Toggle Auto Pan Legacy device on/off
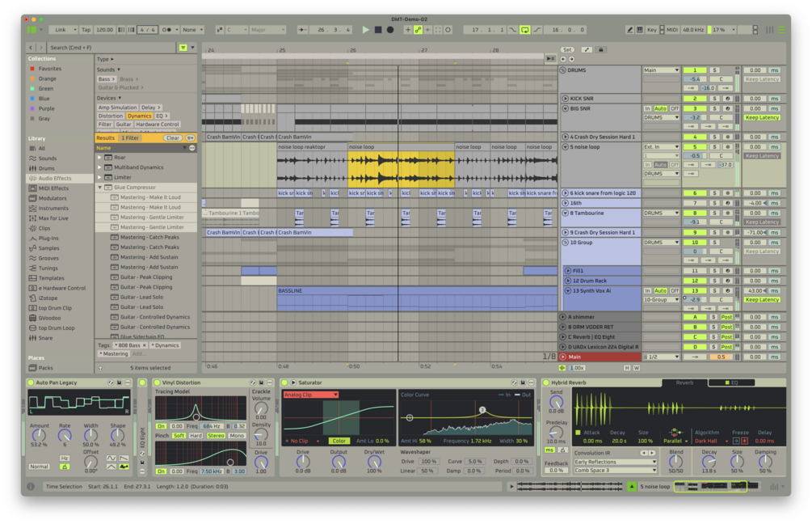 [31, 382]
